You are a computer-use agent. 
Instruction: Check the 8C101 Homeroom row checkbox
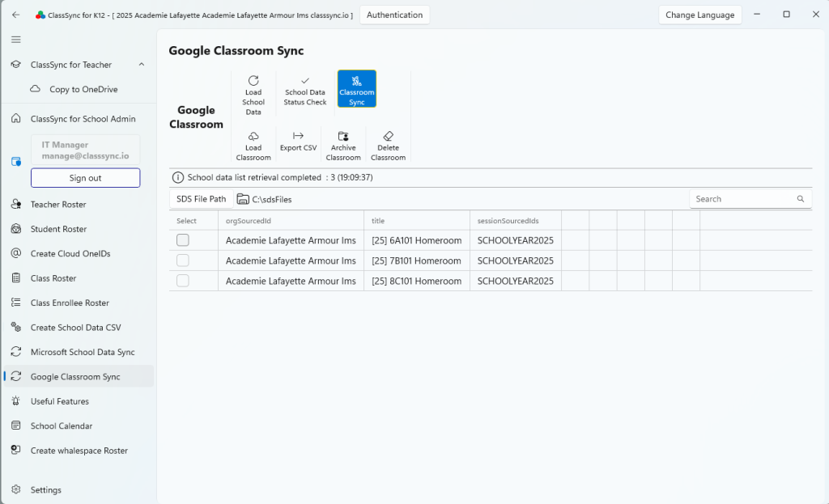click(183, 281)
